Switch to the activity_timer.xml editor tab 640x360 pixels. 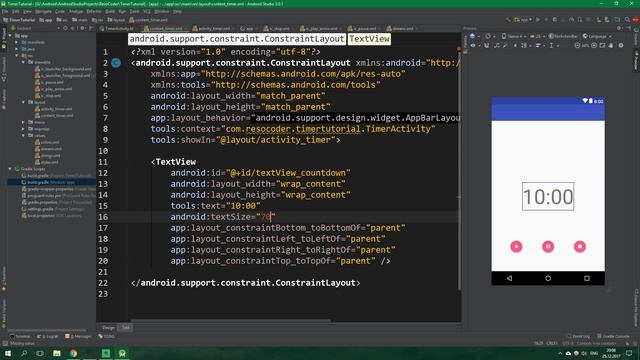click(212, 29)
